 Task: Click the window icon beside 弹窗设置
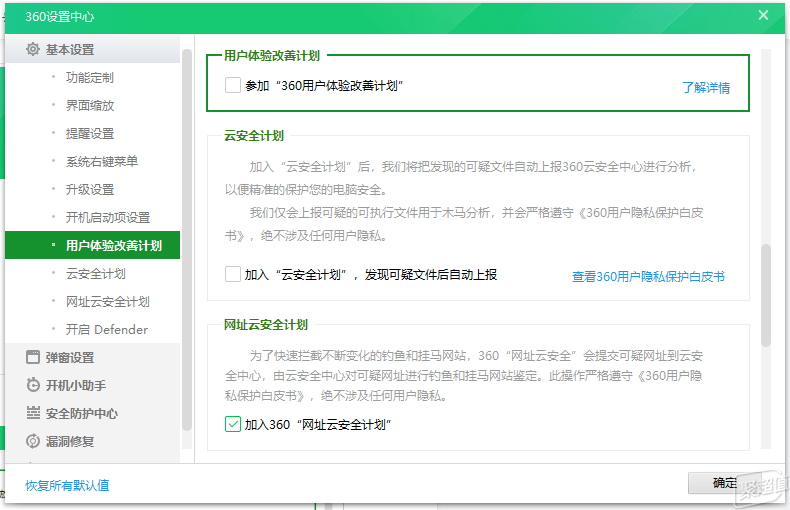click(x=33, y=357)
